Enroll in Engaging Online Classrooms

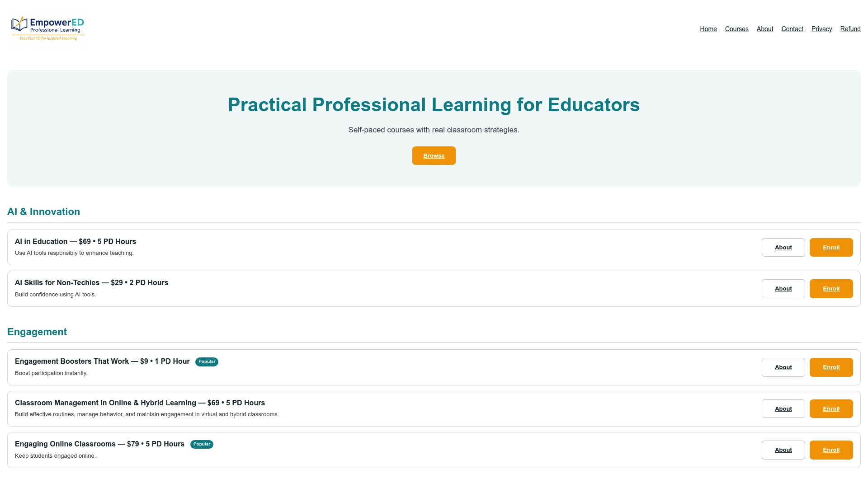point(831,450)
